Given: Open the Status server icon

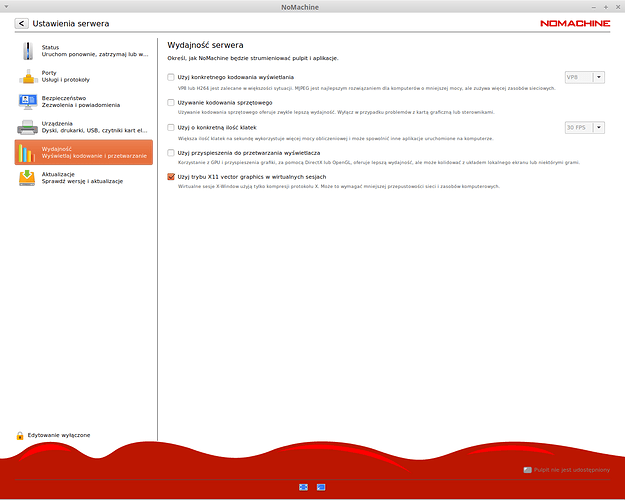Looking at the screenshot, I should [28, 51].
